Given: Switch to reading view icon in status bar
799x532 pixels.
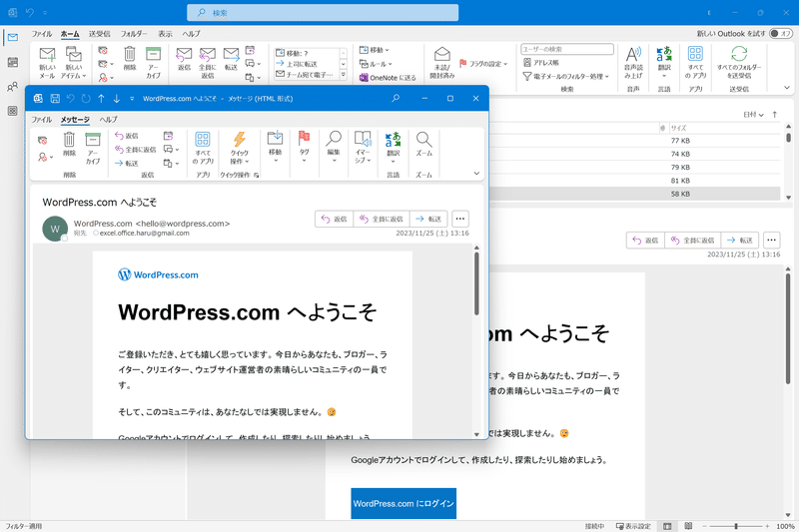Looking at the screenshot, I should [x=688, y=526].
